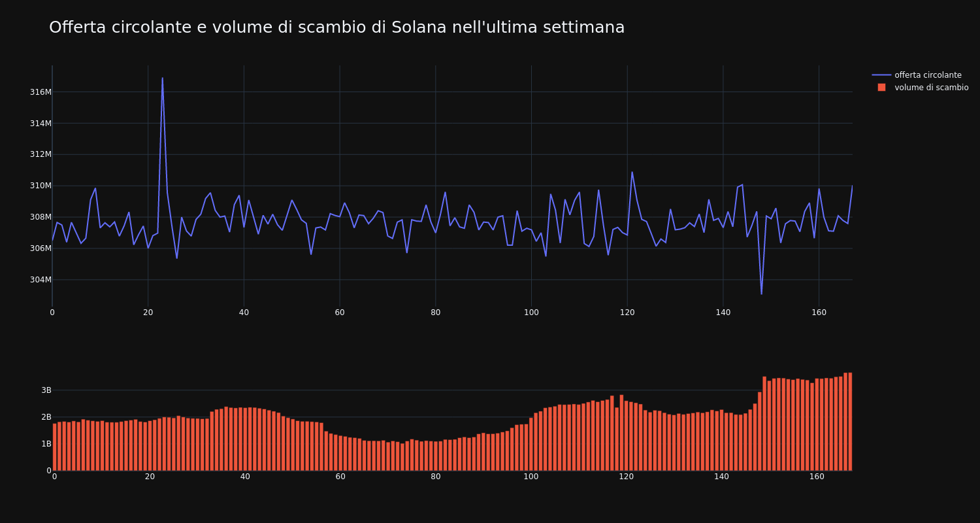
Task: Click x-axis label 40 under line chart
Action: pos(244,312)
